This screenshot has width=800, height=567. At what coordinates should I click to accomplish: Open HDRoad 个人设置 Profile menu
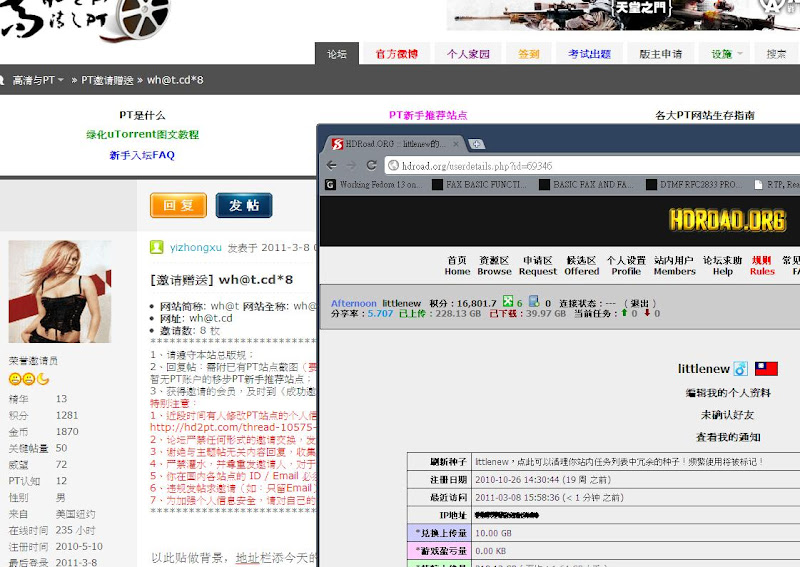point(626,265)
